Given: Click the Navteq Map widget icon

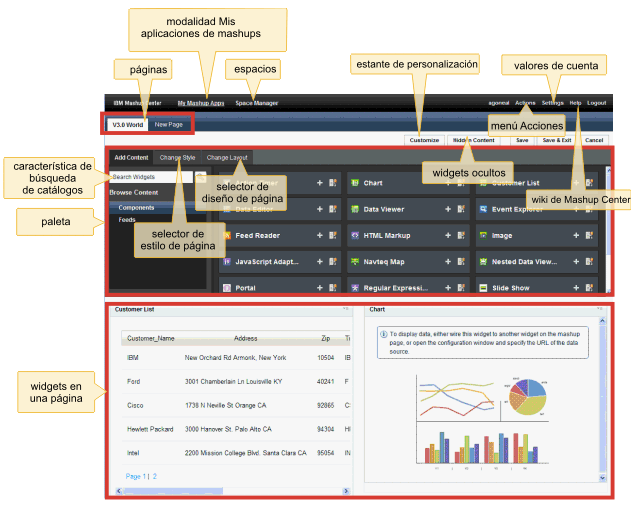Looking at the screenshot, I should click(x=355, y=261).
